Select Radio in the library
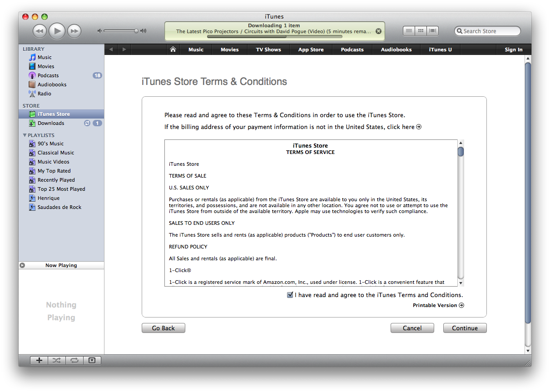Screen dimensions: 550x392 pos(61,94)
